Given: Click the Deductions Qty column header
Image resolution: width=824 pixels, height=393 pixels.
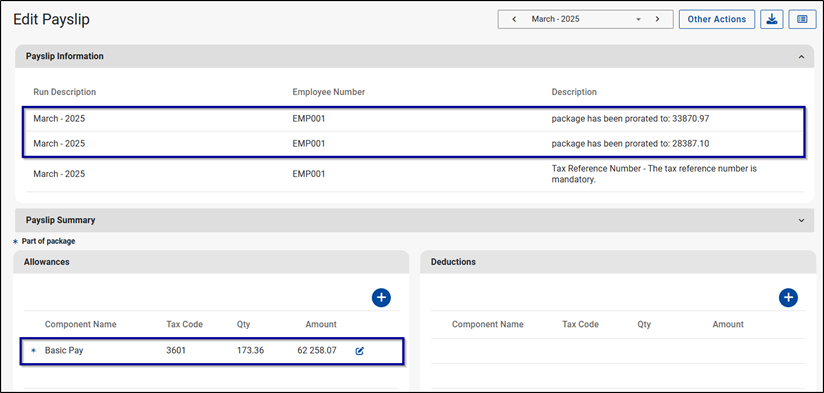Looking at the screenshot, I should click(x=644, y=324).
